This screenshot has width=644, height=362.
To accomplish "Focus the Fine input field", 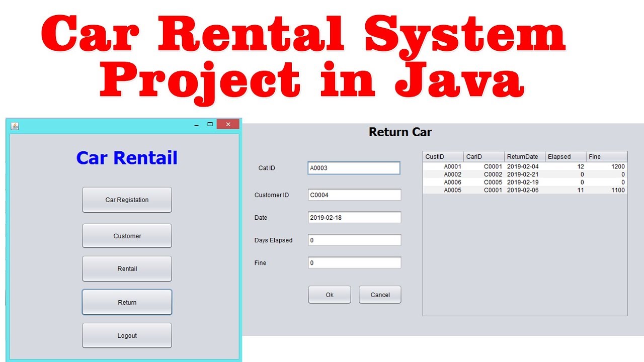I will point(355,263).
